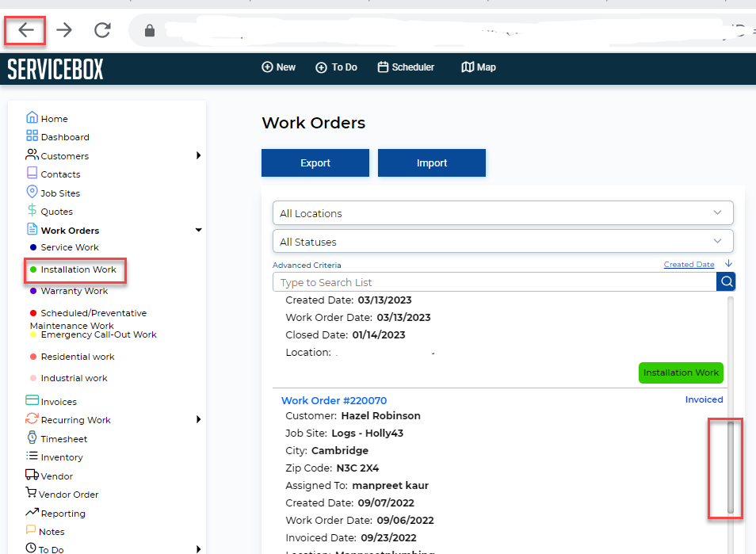Open To Do from the top bar

tap(337, 67)
